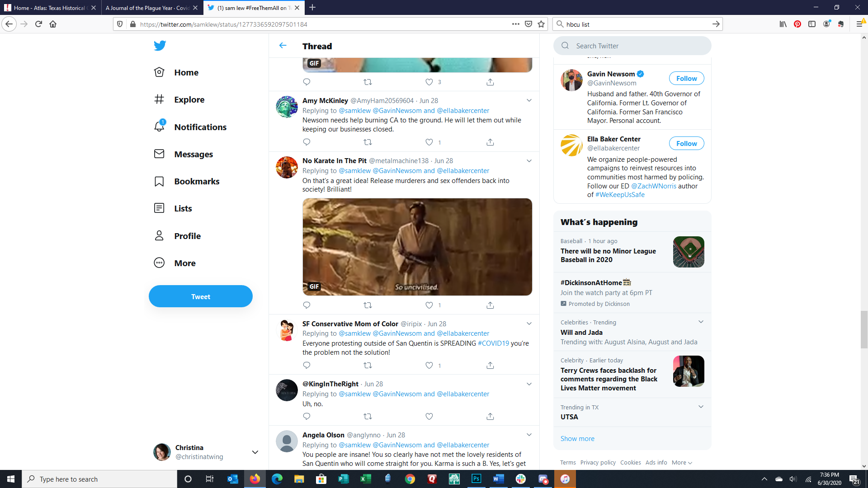Reply to No Karate In The Pit's tweet
The width and height of the screenshot is (868, 488).
coord(307,305)
